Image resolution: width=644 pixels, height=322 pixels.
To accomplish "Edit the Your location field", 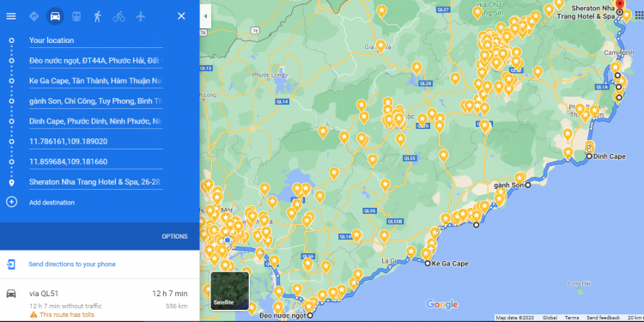I will 96,40.
